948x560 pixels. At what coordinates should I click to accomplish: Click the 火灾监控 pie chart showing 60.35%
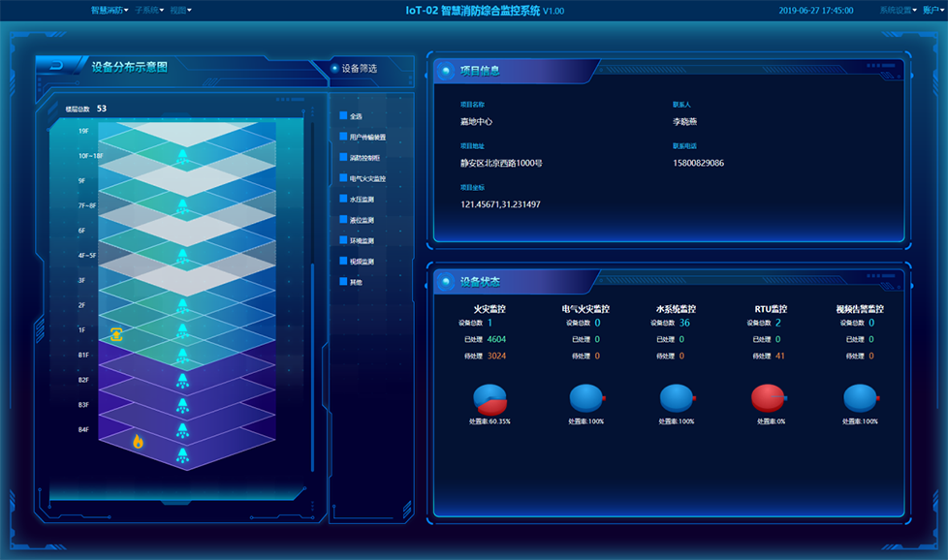(x=490, y=398)
